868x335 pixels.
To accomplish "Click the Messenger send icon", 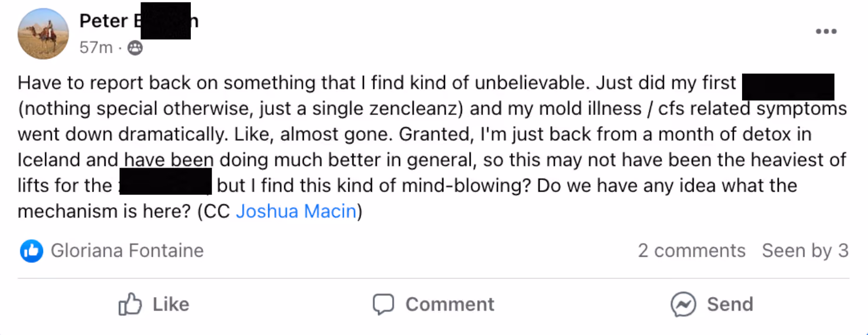I will (683, 304).
